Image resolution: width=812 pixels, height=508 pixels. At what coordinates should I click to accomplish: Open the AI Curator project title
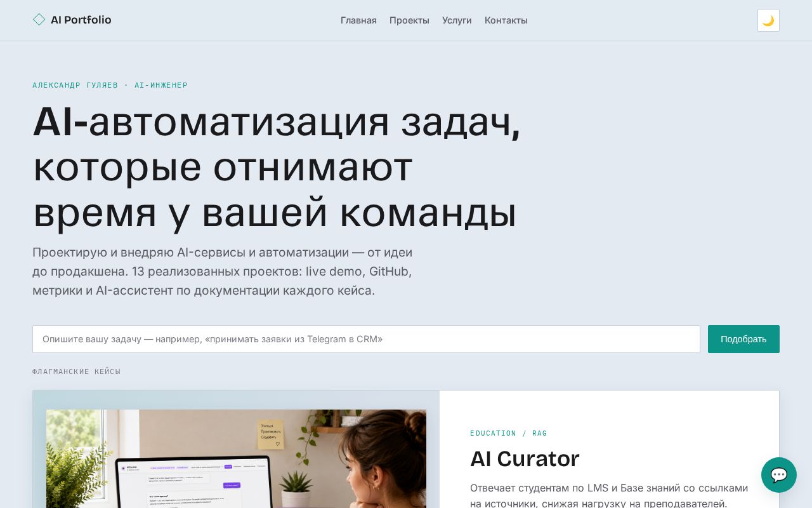pyautogui.click(x=525, y=458)
